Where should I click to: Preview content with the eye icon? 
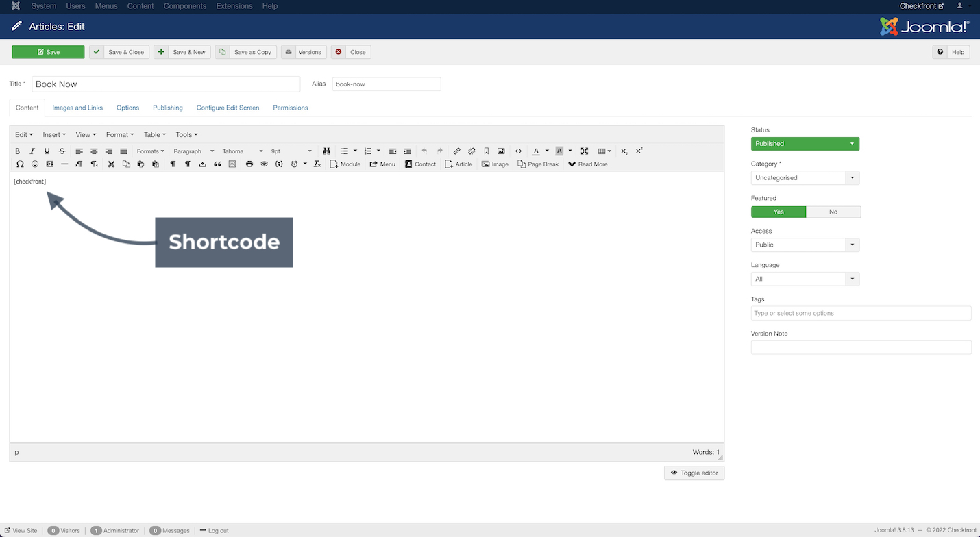point(265,164)
